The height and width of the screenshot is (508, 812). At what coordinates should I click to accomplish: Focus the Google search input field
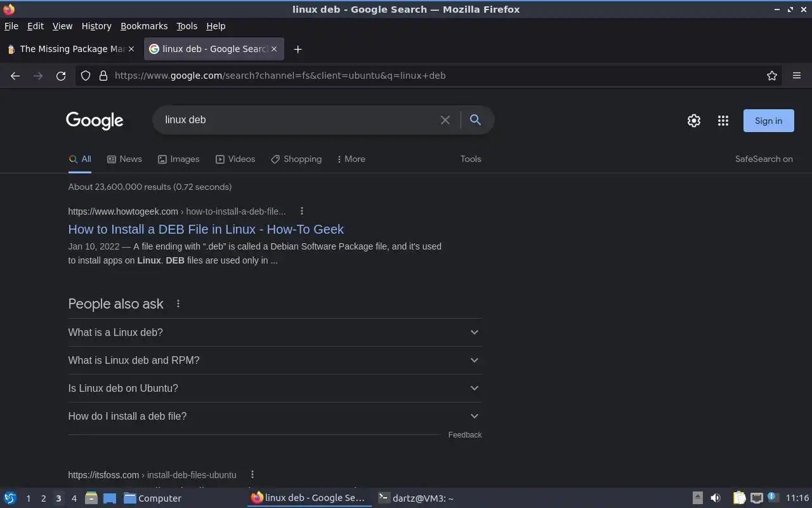point(298,119)
